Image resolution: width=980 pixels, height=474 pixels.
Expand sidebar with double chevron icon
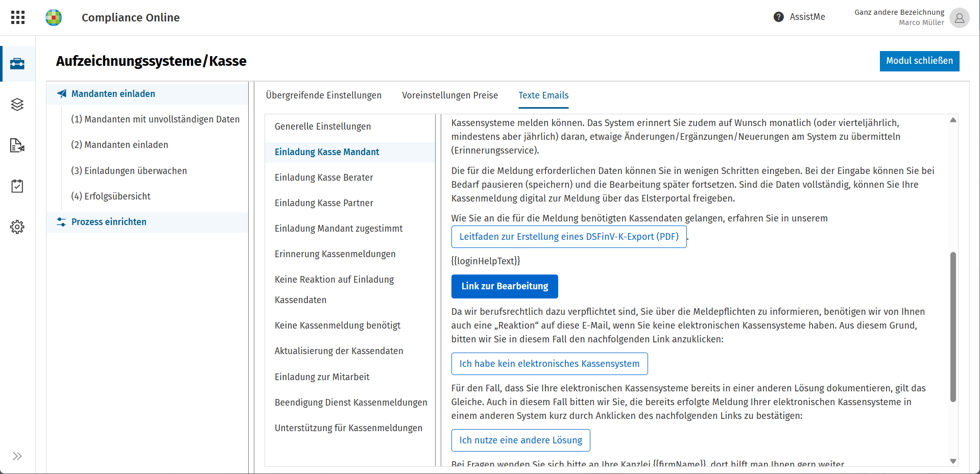pyautogui.click(x=17, y=456)
